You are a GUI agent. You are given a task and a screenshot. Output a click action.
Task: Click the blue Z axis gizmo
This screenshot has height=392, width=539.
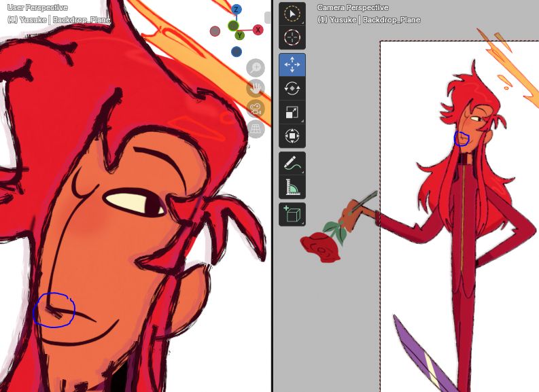[x=236, y=10]
